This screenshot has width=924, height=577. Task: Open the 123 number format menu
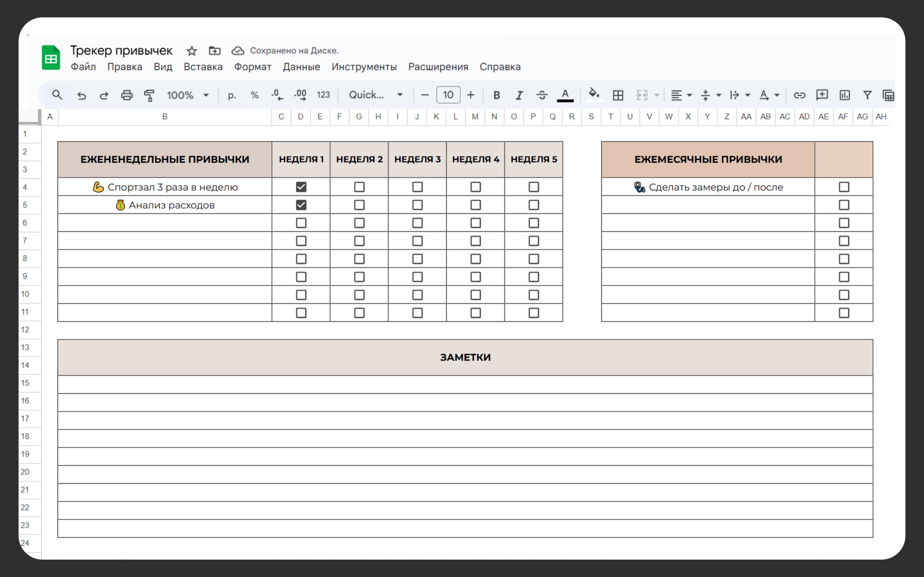pos(323,95)
